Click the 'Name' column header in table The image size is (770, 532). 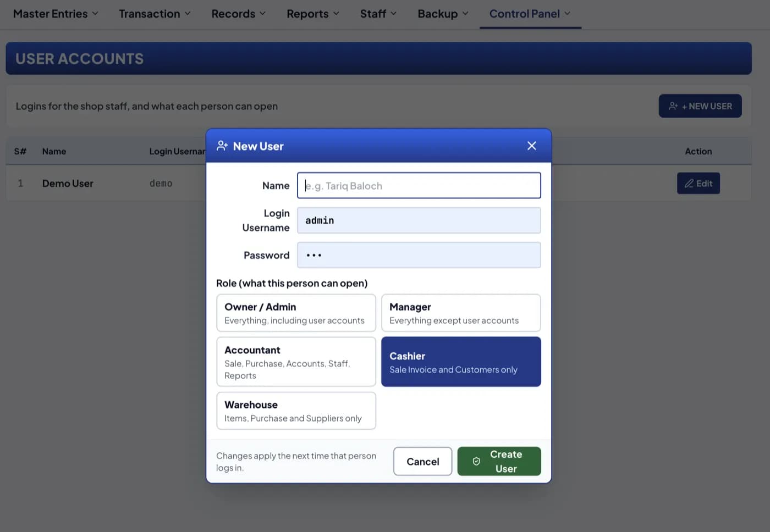(54, 151)
